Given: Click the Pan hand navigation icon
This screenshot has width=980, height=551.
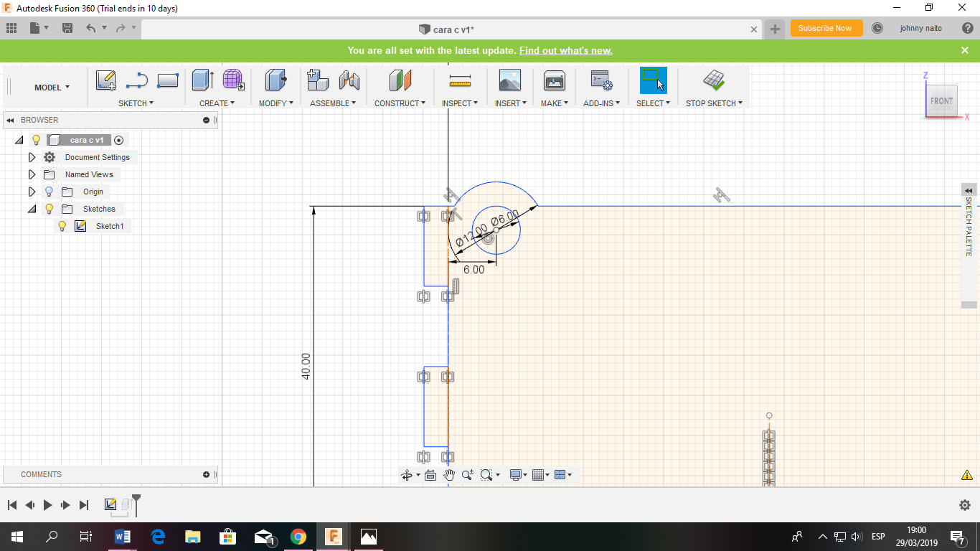Looking at the screenshot, I should click(x=449, y=474).
